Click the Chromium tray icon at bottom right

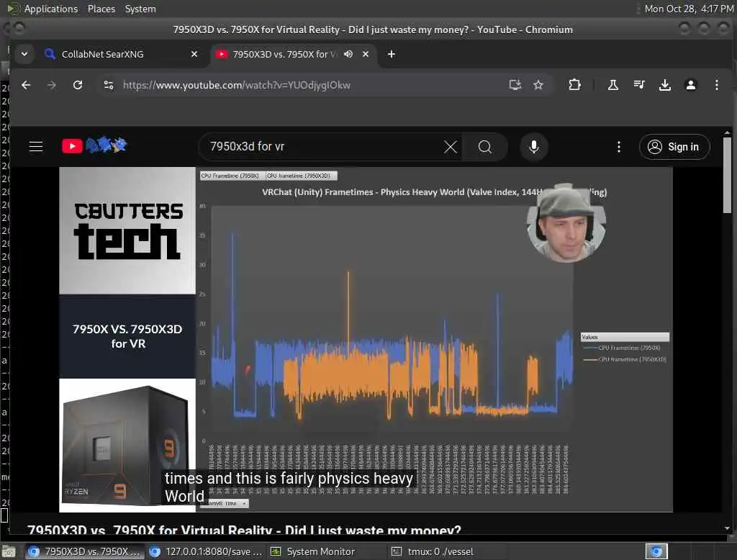click(656, 551)
